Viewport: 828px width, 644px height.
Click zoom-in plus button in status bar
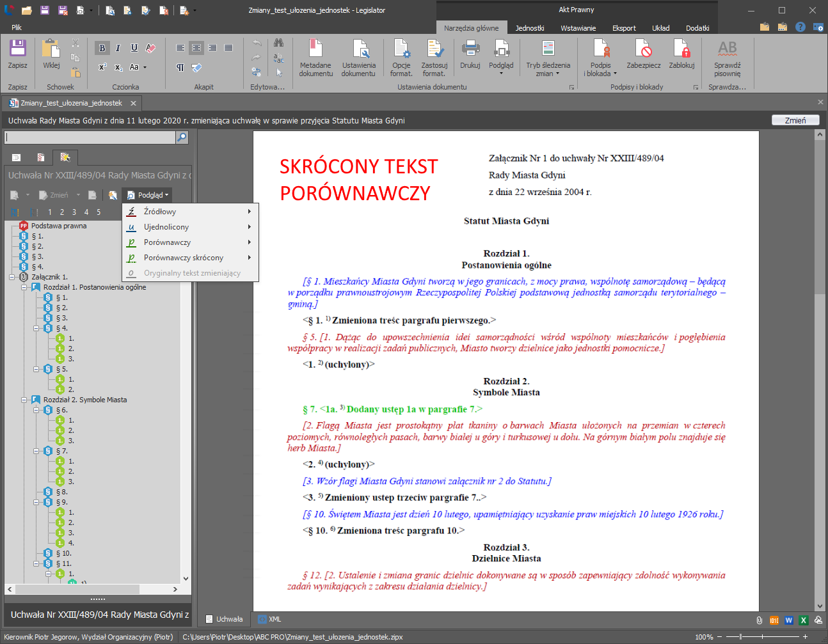click(x=805, y=637)
